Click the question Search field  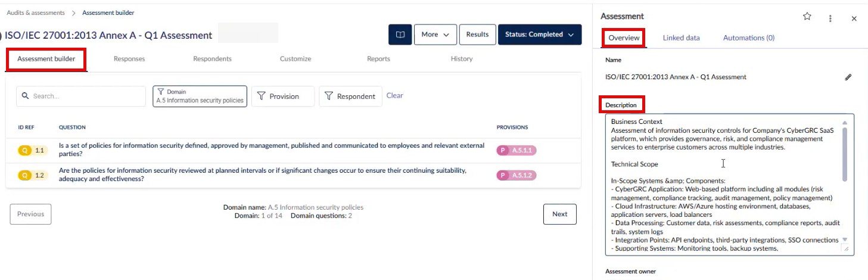(81, 96)
